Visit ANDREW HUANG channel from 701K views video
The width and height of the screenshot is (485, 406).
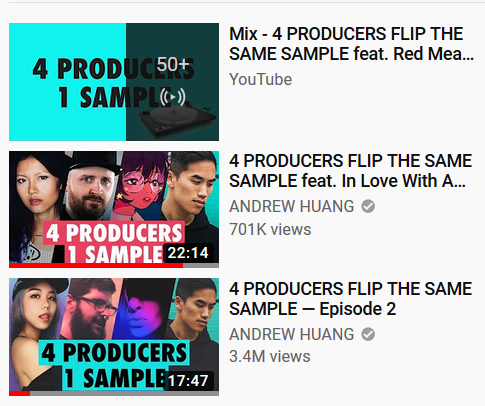(x=292, y=206)
